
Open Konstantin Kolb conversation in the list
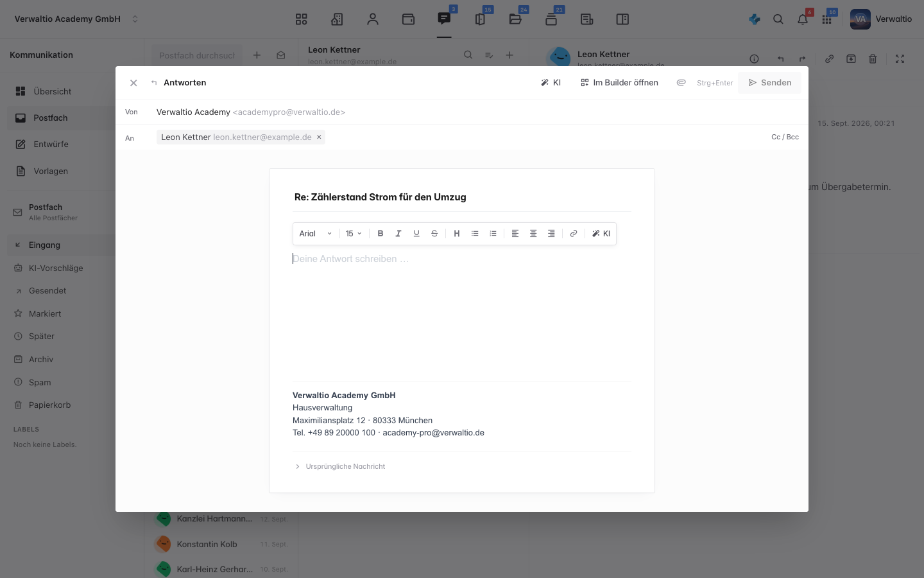(x=221, y=544)
